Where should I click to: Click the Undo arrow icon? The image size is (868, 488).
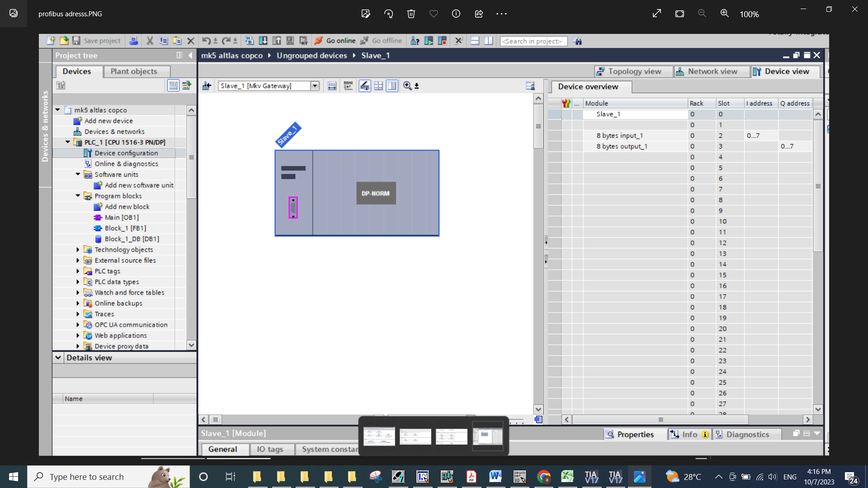(206, 41)
